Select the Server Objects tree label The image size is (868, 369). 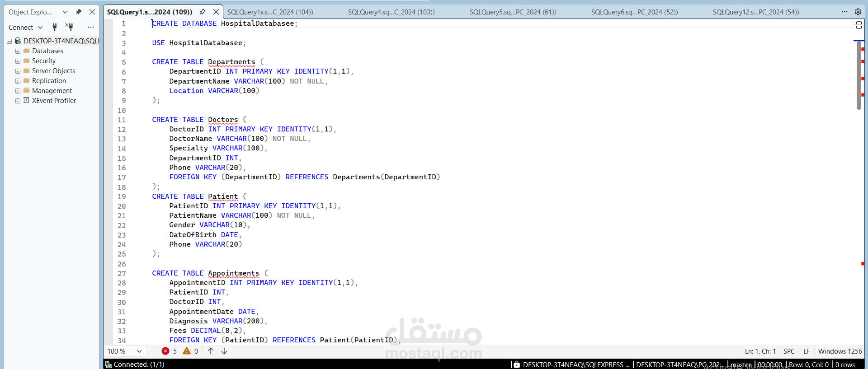tap(53, 71)
